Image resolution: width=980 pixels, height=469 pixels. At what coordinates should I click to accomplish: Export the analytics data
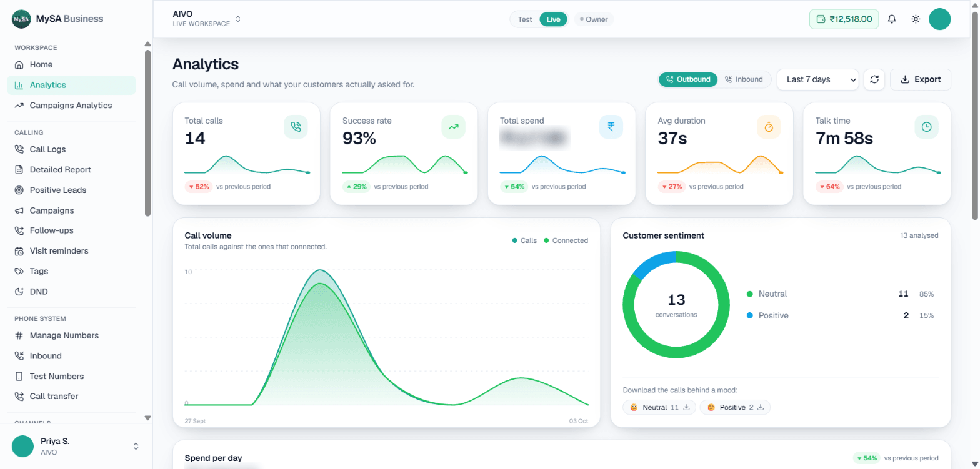pos(920,79)
